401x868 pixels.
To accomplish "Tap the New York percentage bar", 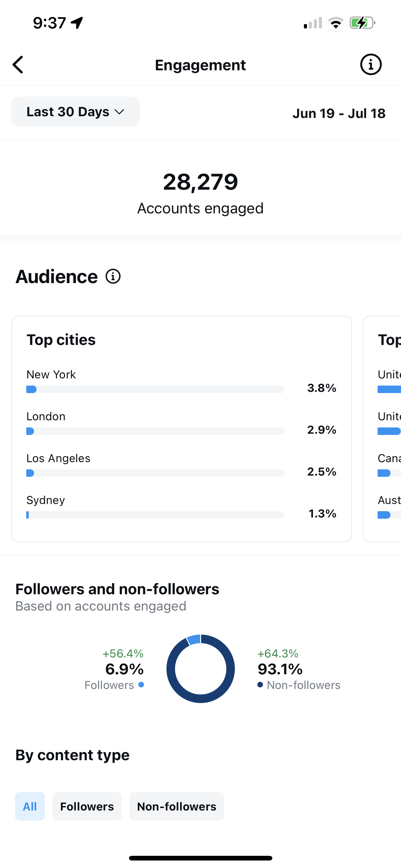I will tap(155, 389).
